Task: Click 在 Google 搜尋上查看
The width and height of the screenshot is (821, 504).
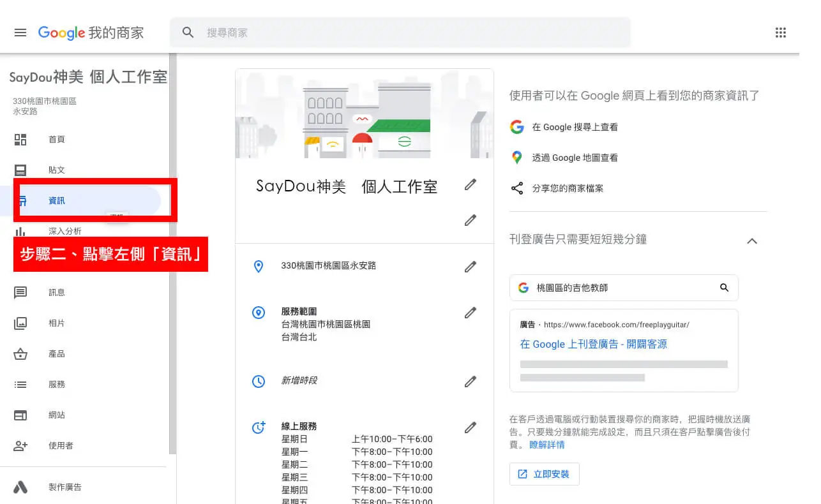Action: [575, 127]
